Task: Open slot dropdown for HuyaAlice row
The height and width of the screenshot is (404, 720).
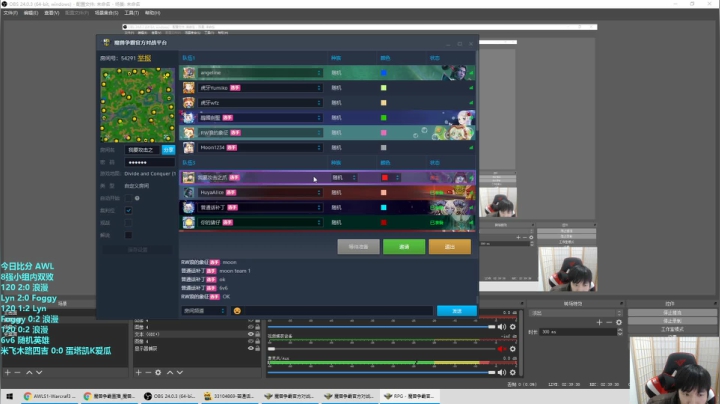Action: click(x=319, y=192)
